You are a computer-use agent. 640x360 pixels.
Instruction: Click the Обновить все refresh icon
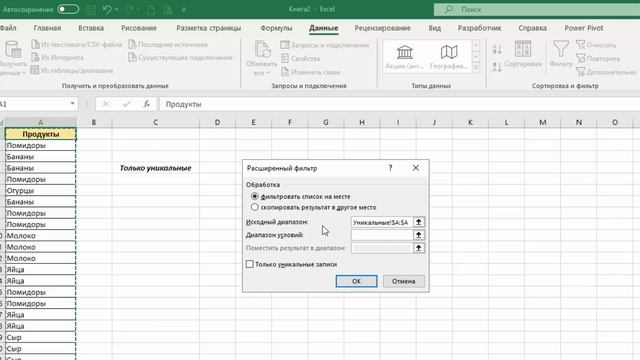coord(262,49)
